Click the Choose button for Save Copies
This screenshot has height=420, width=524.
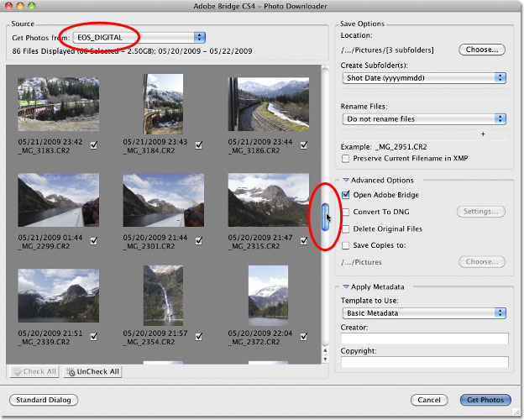[x=482, y=262]
